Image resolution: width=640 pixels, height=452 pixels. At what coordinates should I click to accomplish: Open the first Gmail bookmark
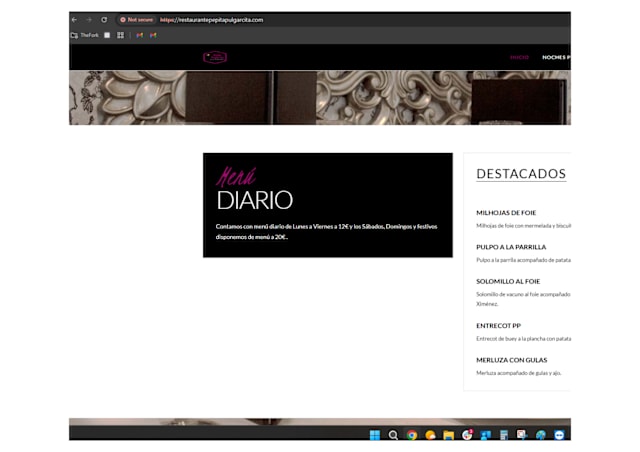click(140, 35)
